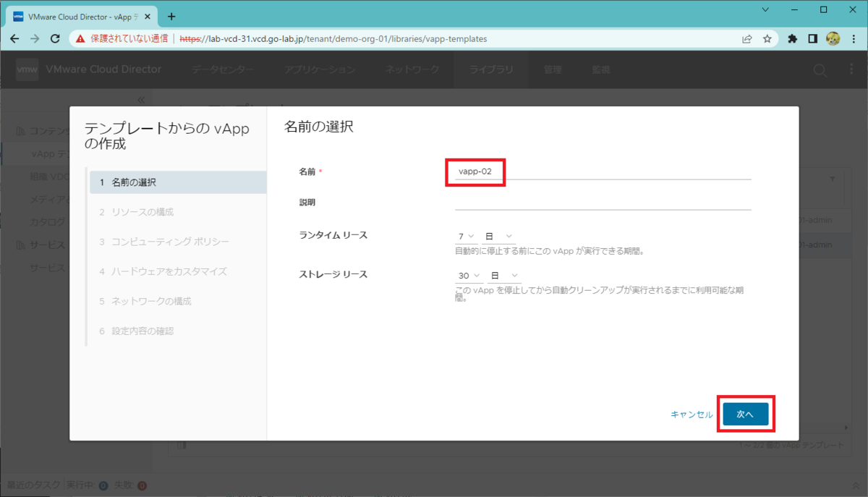Expand the サービス sidebar section
Viewport: 868px width, 497px height.
pos(41,245)
